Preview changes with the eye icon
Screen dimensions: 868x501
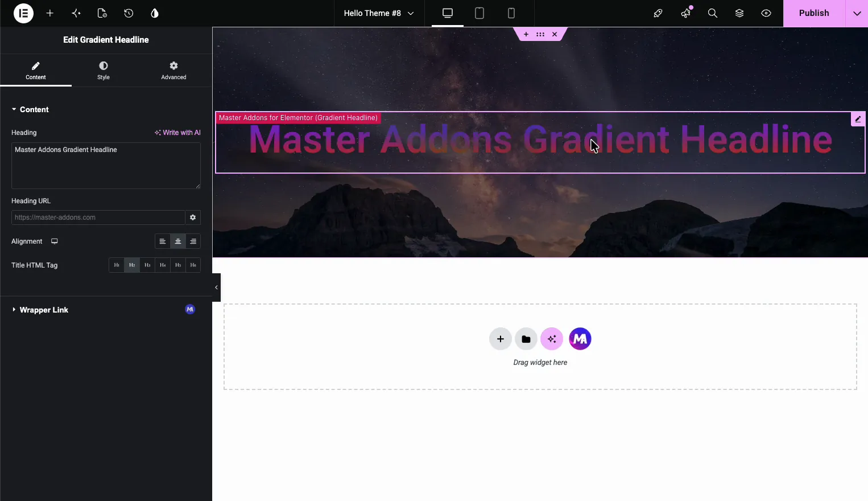(x=766, y=13)
